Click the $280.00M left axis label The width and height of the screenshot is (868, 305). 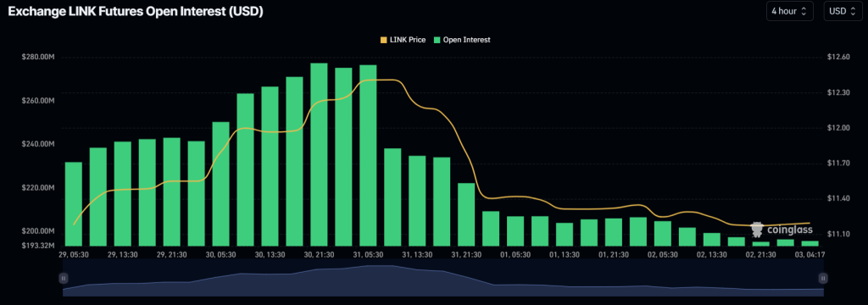point(37,57)
